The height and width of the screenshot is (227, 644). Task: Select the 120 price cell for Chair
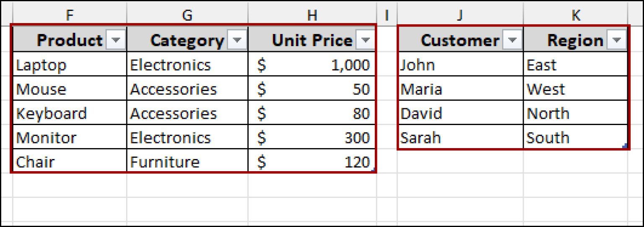tap(312, 162)
